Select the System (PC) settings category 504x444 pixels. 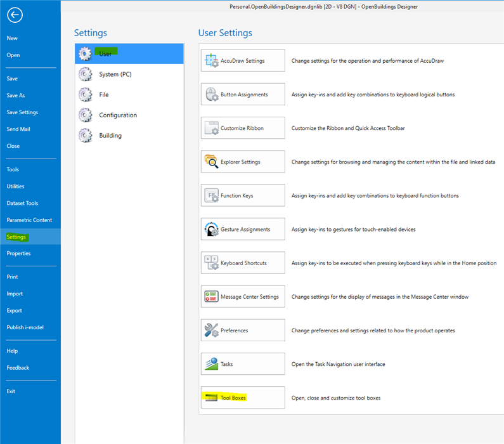pyautogui.click(x=129, y=74)
